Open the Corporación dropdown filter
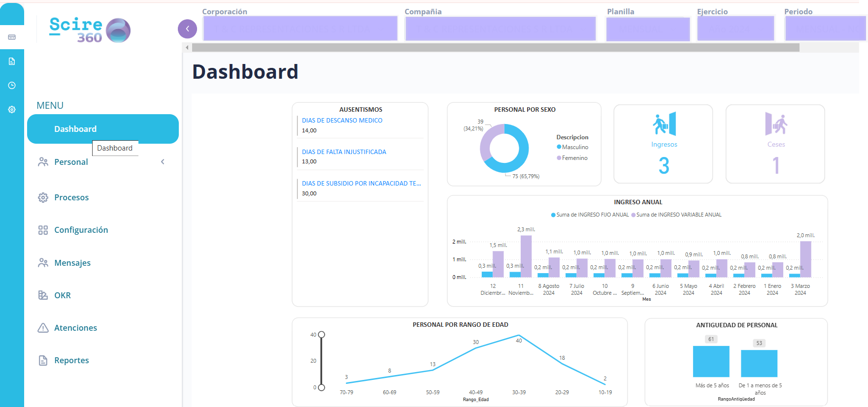The height and width of the screenshot is (407, 868). tap(300, 29)
